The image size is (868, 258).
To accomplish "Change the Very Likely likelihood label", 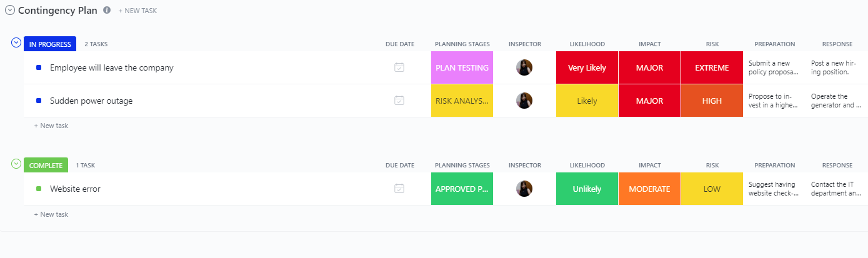I will pos(587,67).
